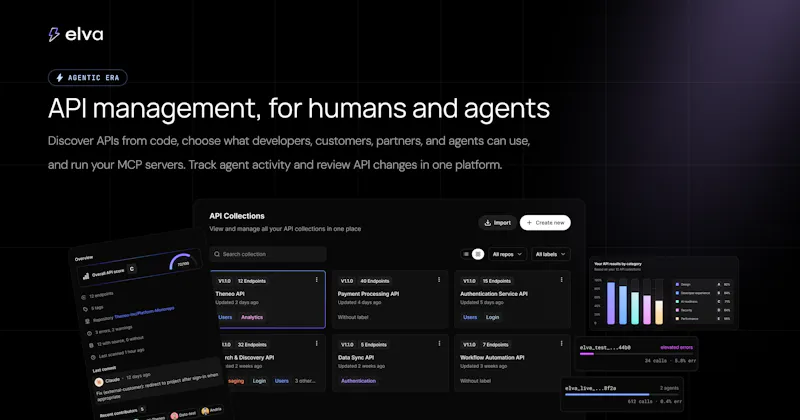Switch to grid view layout
The width and height of the screenshot is (800, 420).
(478, 254)
